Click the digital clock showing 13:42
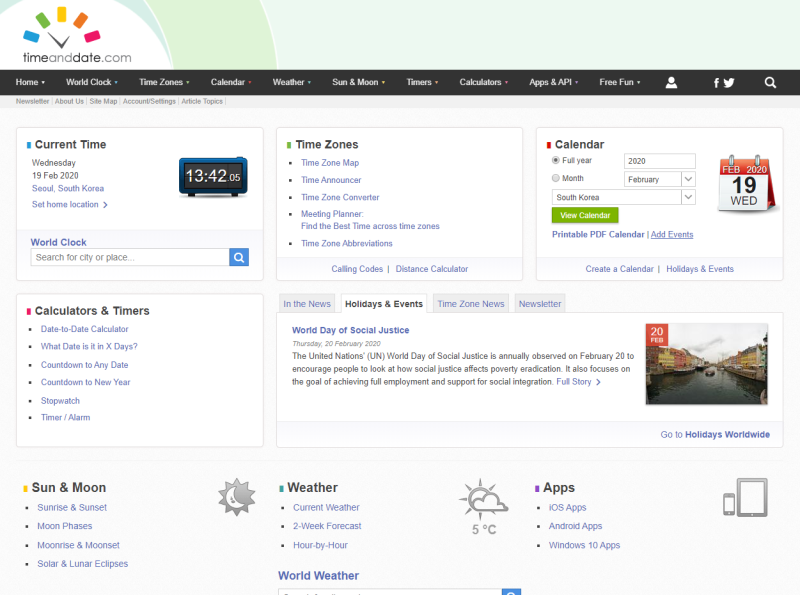This screenshot has height=595, width=800. 213,177
